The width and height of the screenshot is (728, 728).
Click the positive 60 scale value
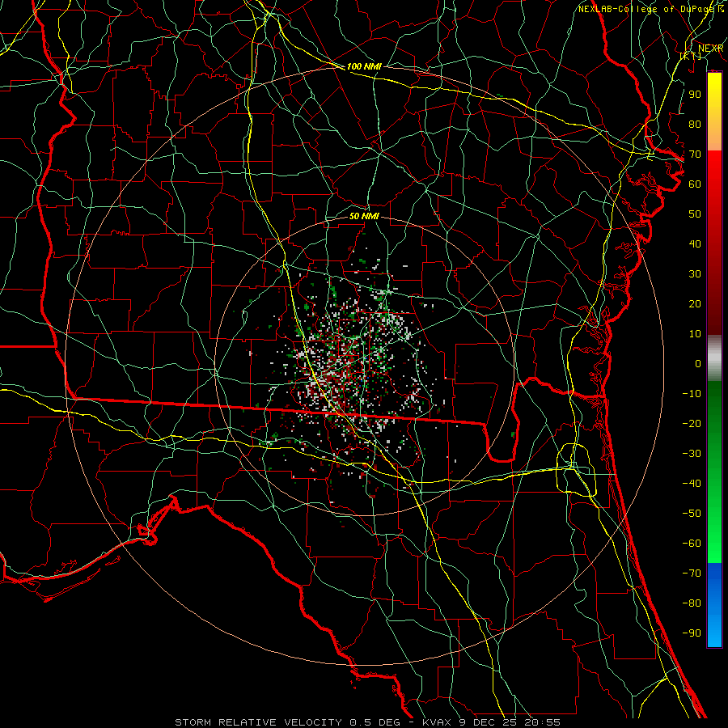[695, 184]
